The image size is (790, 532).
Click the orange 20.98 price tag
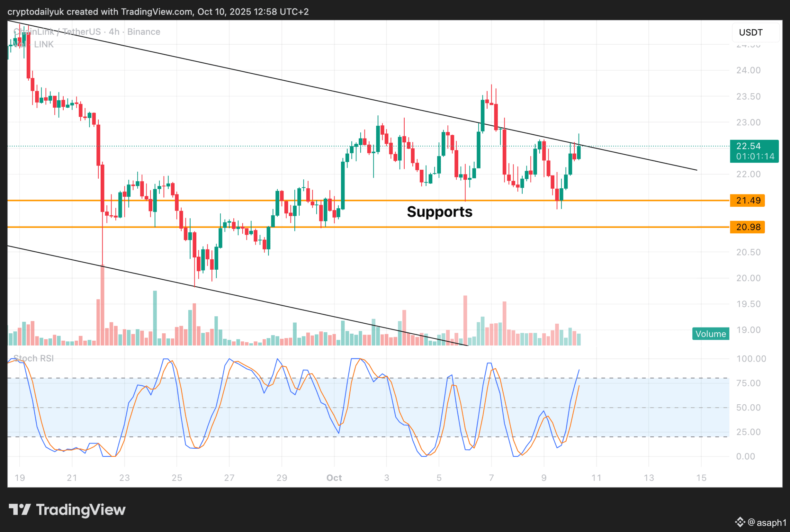[748, 227]
